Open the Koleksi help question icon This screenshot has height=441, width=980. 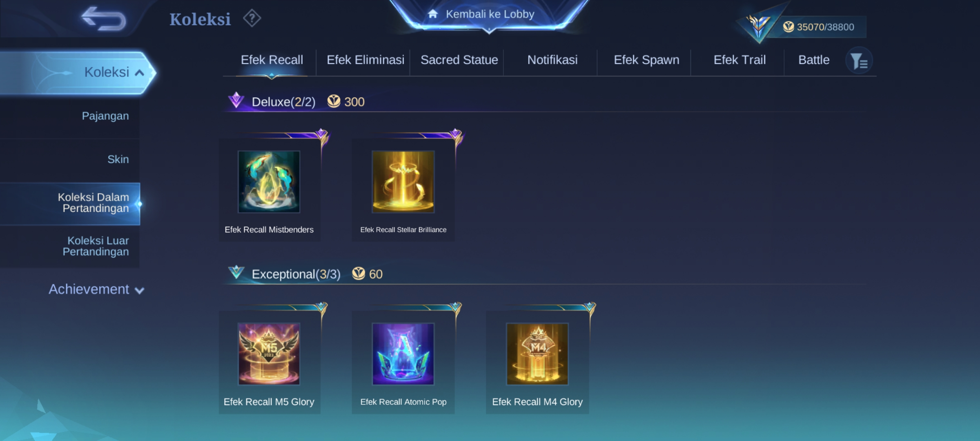[252, 18]
